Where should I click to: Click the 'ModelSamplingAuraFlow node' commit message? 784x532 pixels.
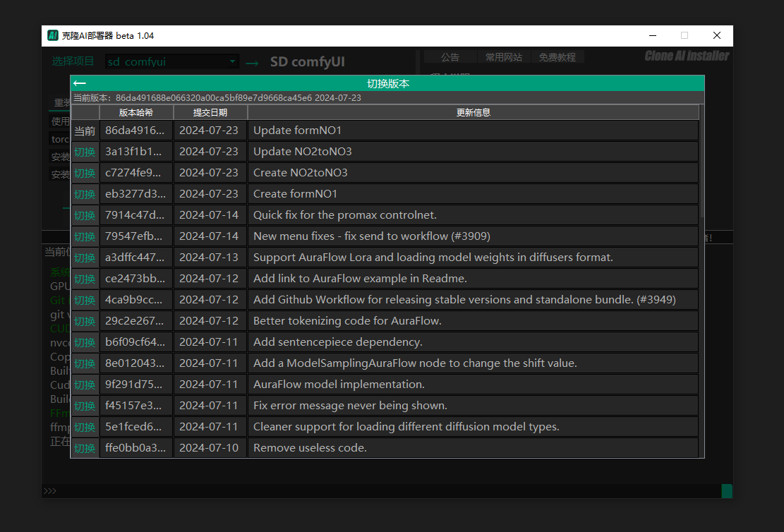point(415,363)
